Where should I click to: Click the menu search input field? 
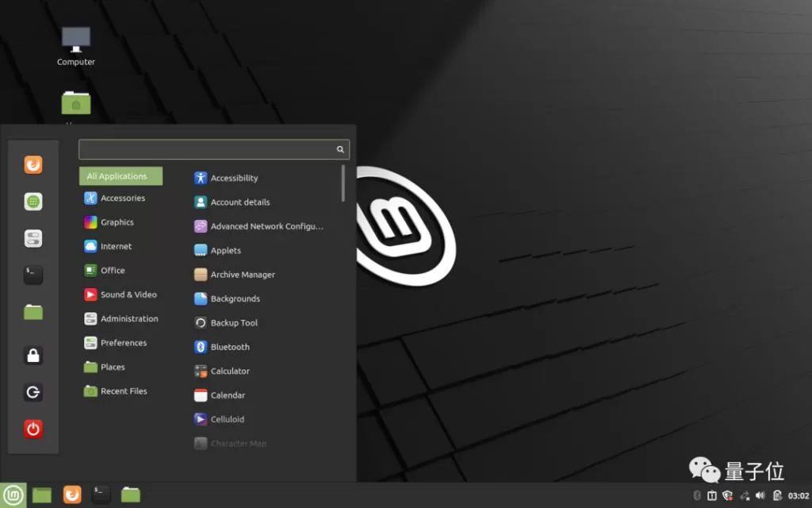pyautogui.click(x=214, y=149)
